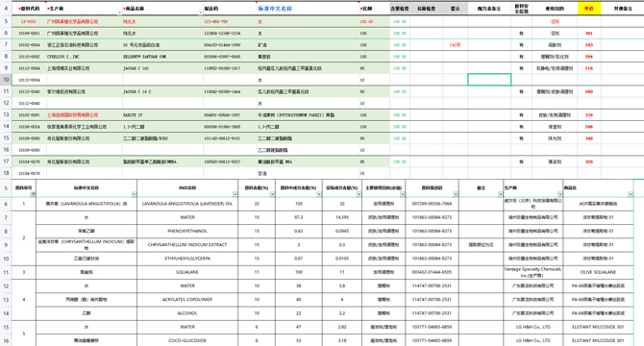The image size is (644, 346).
Task: Select cell OLIVE SQUALANE
Action: point(598,272)
